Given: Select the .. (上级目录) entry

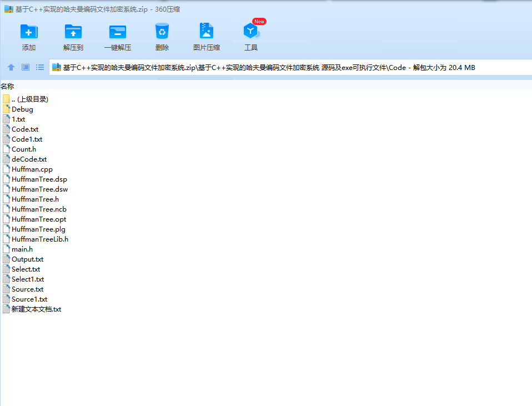Looking at the screenshot, I should (30, 99).
